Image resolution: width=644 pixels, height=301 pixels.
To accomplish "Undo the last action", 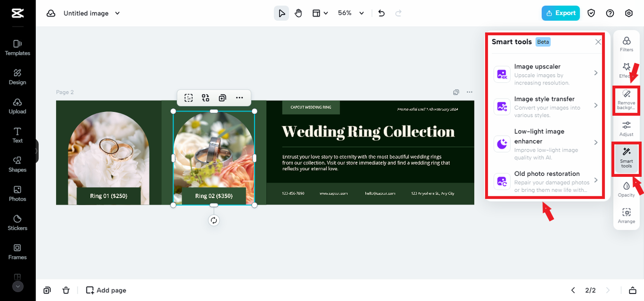I will (x=381, y=13).
